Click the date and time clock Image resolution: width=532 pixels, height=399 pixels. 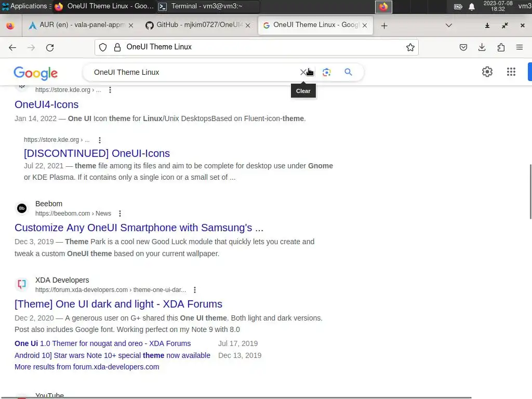coord(498,6)
